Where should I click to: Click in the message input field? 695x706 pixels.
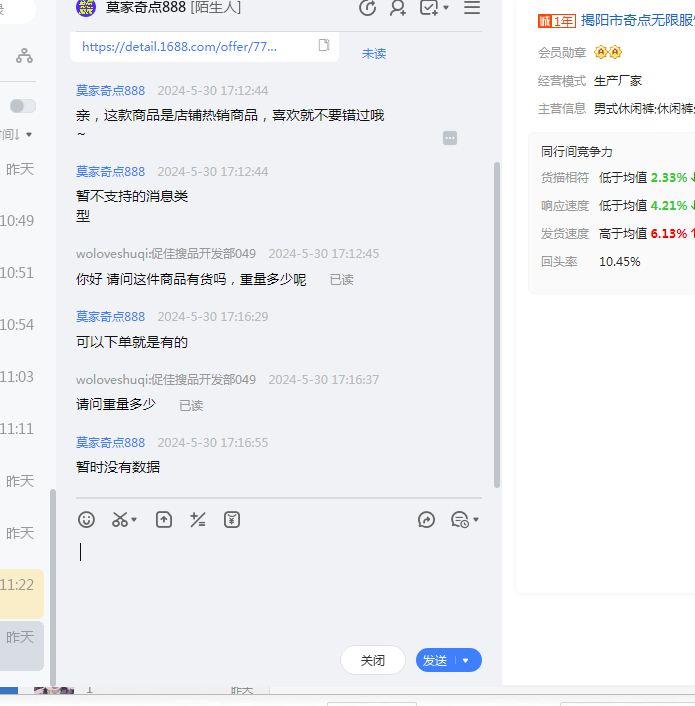270,580
